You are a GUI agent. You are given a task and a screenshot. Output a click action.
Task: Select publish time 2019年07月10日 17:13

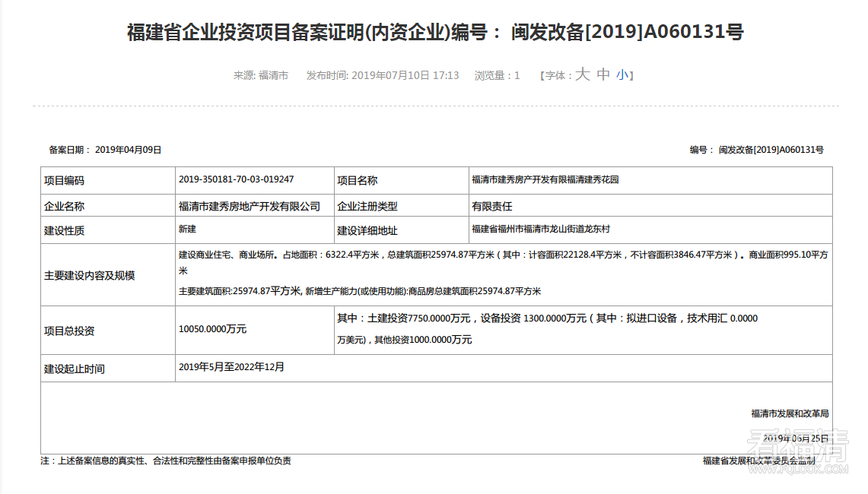(405, 76)
